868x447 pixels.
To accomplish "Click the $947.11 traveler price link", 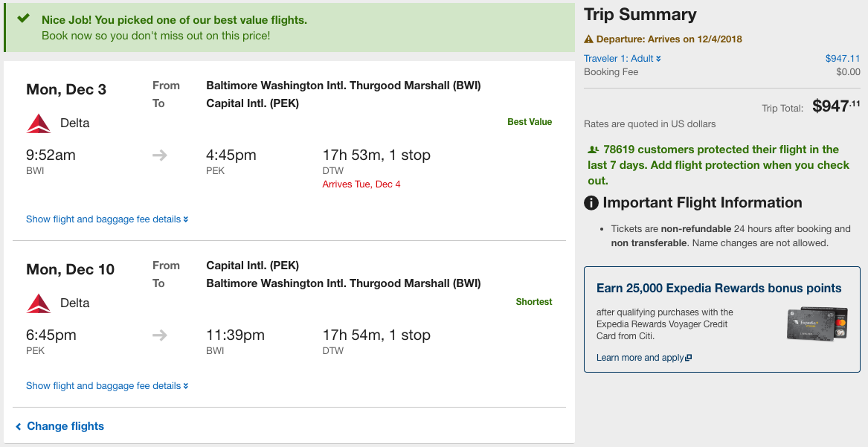I will [843, 59].
